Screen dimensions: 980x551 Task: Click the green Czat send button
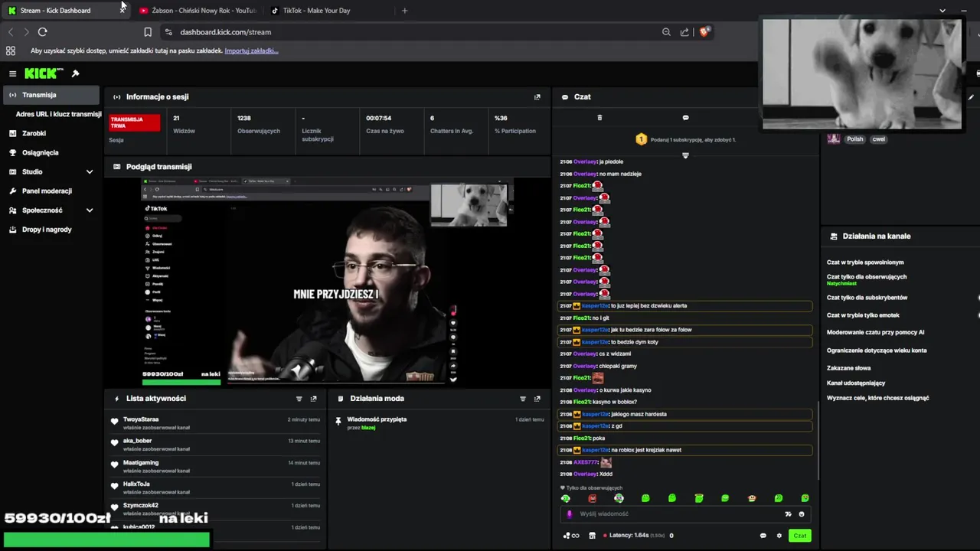(x=799, y=536)
